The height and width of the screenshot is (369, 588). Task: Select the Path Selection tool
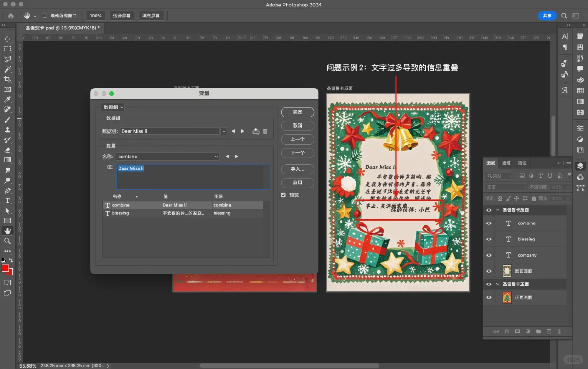[7, 211]
